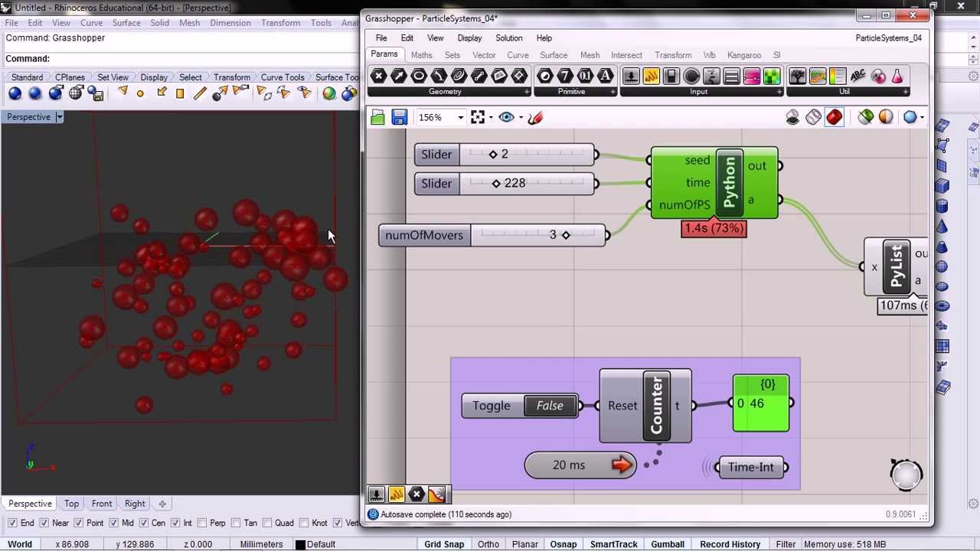Switch to the Kangaroo tab
The image size is (980, 551).
coord(744,55)
